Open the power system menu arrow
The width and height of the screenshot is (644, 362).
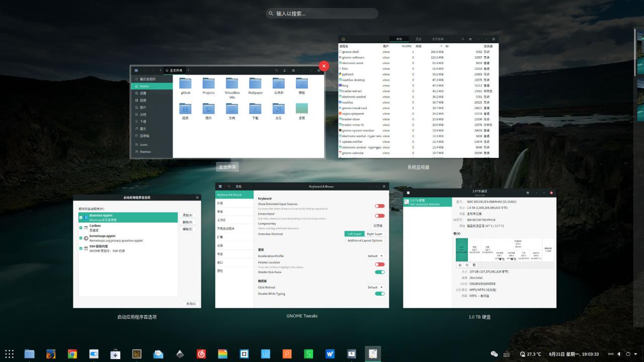tap(636, 354)
